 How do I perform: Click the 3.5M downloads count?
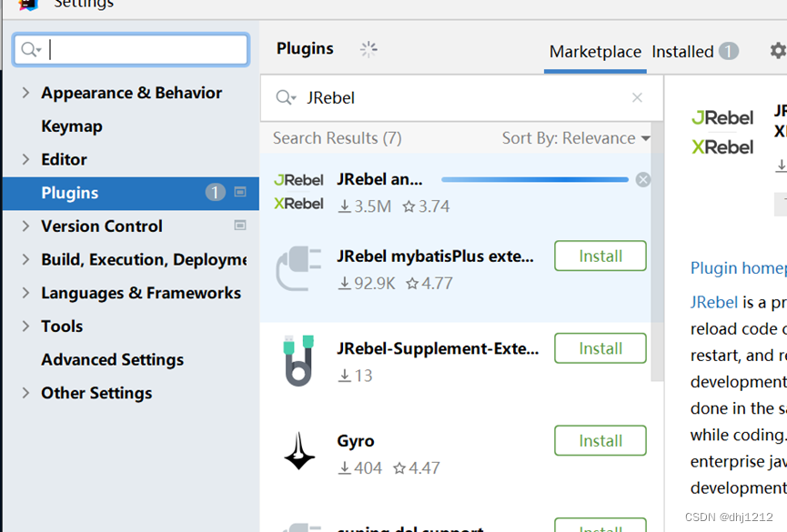click(x=365, y=206)
